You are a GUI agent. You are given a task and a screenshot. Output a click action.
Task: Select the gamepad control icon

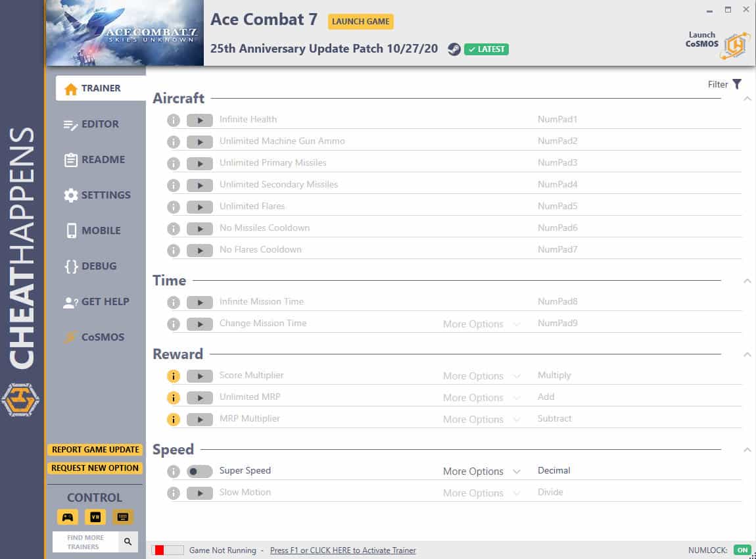[68, 517]
